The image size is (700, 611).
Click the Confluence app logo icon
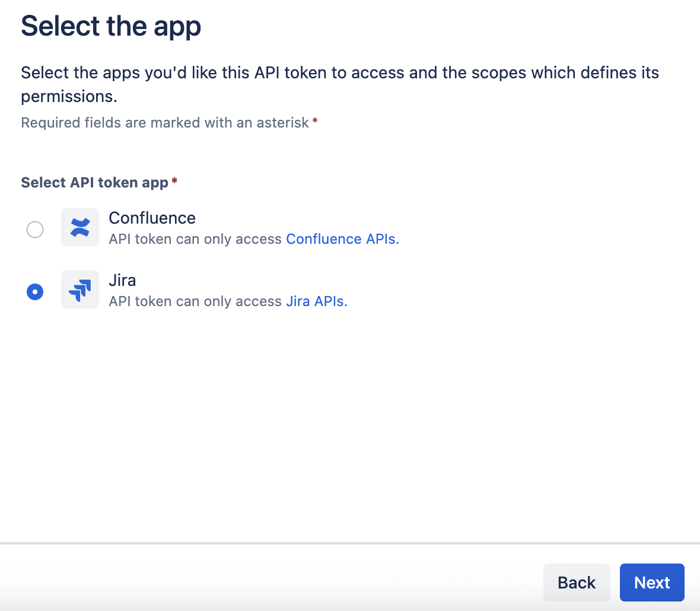point(80,227)
